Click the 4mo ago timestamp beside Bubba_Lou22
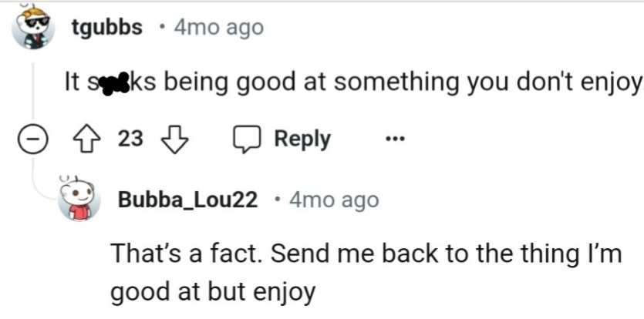Viewport: 644px width, 319px height. pyautogui.click(x=334, y=200)
